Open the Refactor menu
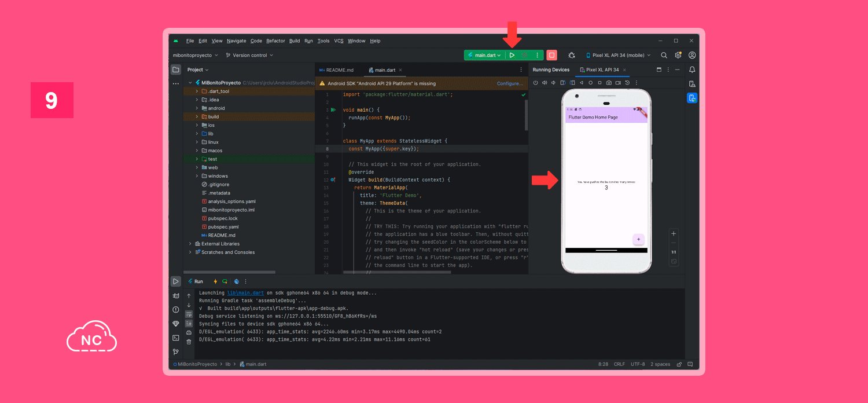Screen dimensions: 868x403 tap(275, 41)
